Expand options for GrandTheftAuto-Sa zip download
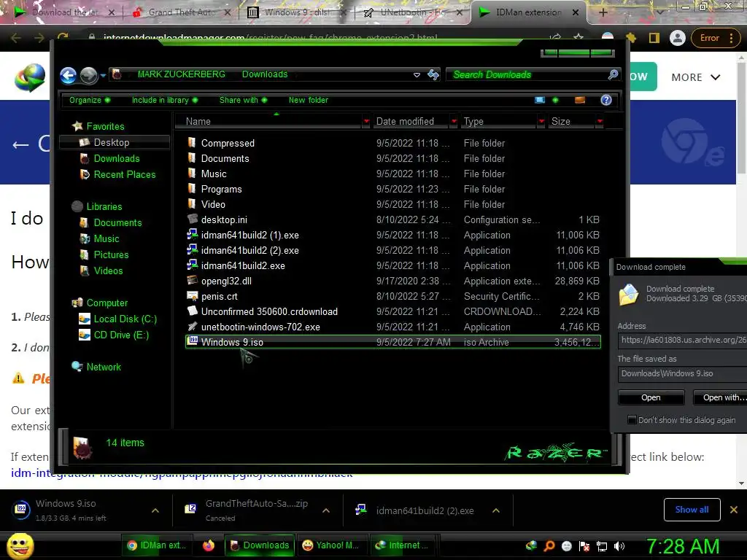747x560 pixels. click(x=326, y=510)
